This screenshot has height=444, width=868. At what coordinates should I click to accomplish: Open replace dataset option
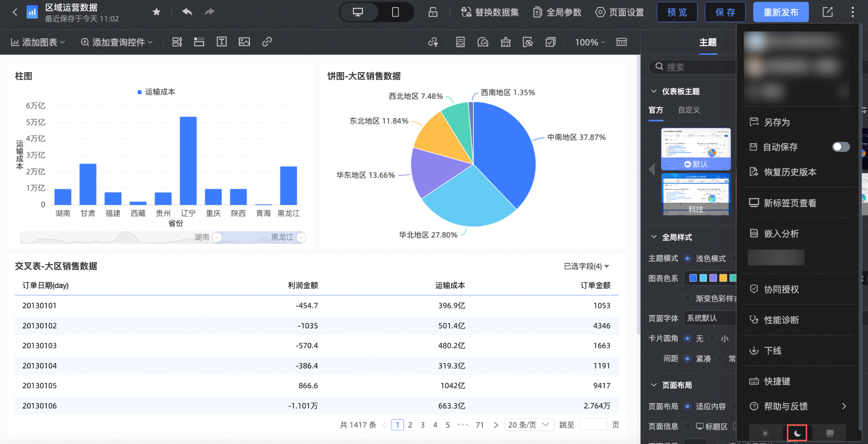490,12
